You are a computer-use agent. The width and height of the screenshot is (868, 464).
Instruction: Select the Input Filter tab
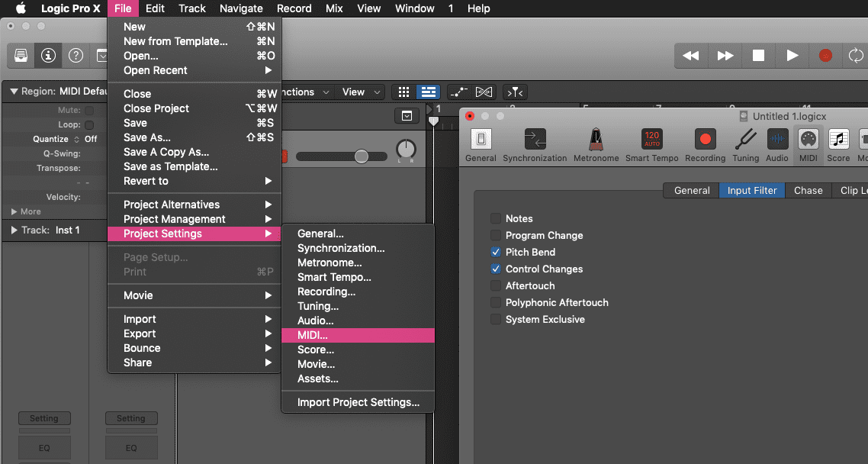click(x=752, y=191)
